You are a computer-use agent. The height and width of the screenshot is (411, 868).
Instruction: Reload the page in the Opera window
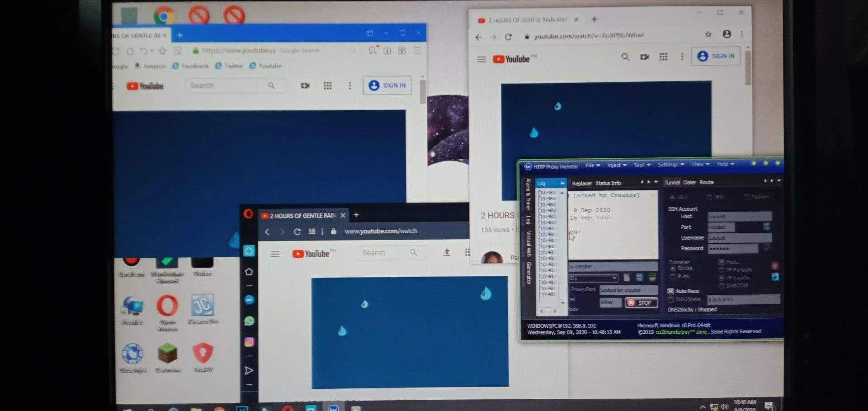coord(297,231)
